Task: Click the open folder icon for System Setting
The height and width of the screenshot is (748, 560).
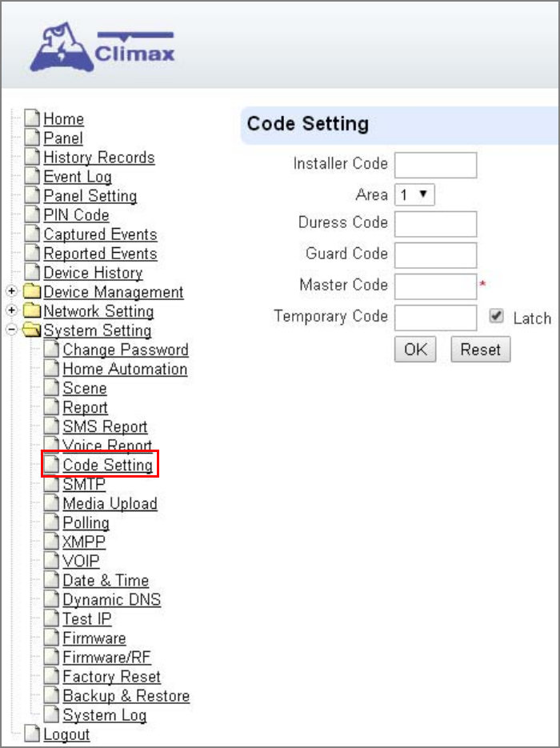Action: coord(32,330)
